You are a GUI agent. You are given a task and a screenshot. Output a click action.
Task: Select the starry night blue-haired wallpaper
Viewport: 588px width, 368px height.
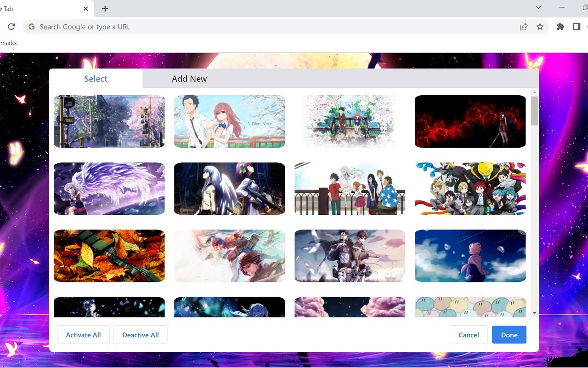(x=230, y=307)
